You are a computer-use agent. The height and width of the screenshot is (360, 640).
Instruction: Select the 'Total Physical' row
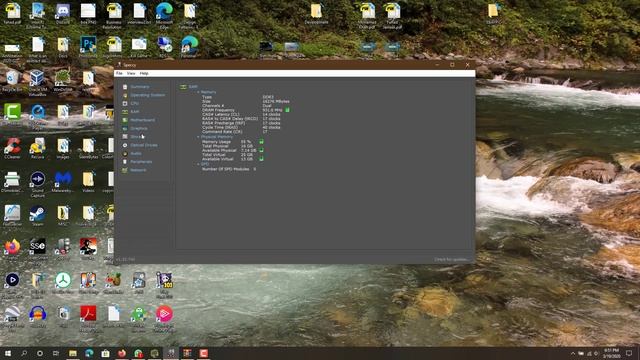227,146
